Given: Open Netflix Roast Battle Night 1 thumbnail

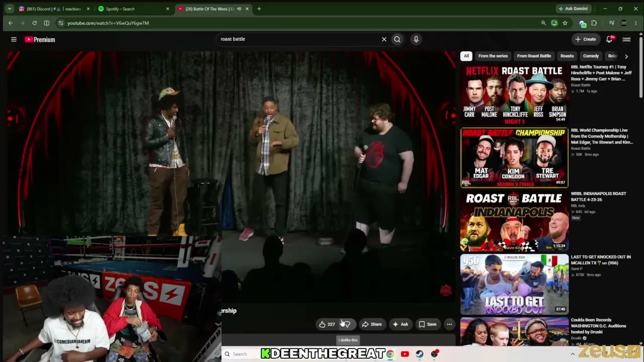Looking at the screenshot, I should 514,94.
